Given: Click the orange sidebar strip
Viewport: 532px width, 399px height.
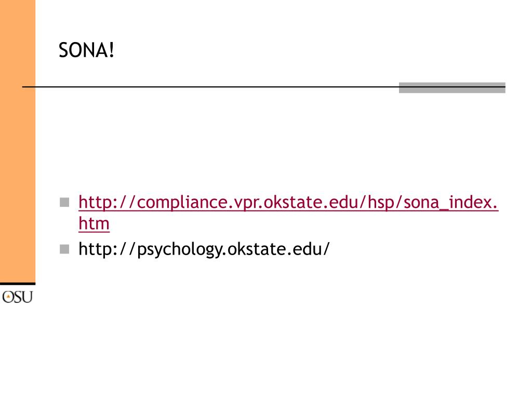Looking at the screenshot, I should pos(18,156).
